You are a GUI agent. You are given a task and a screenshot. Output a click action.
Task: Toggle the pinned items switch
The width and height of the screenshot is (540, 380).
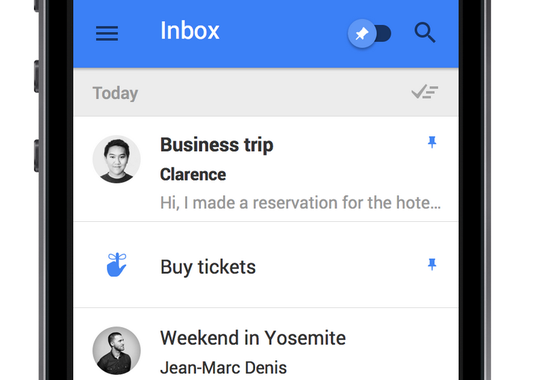tap(370, 33)
